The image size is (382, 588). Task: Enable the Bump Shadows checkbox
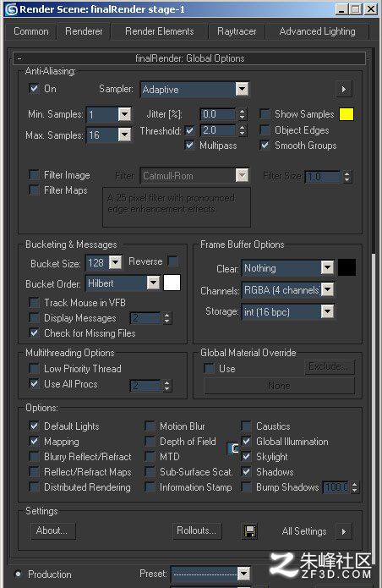[246, 486]
